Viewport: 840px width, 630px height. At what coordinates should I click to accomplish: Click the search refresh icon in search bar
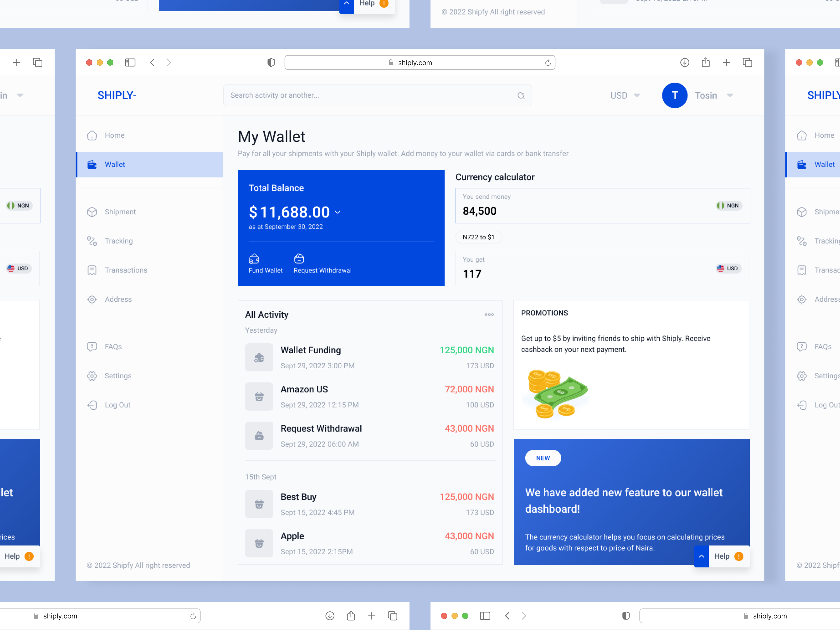coord(521,95)
